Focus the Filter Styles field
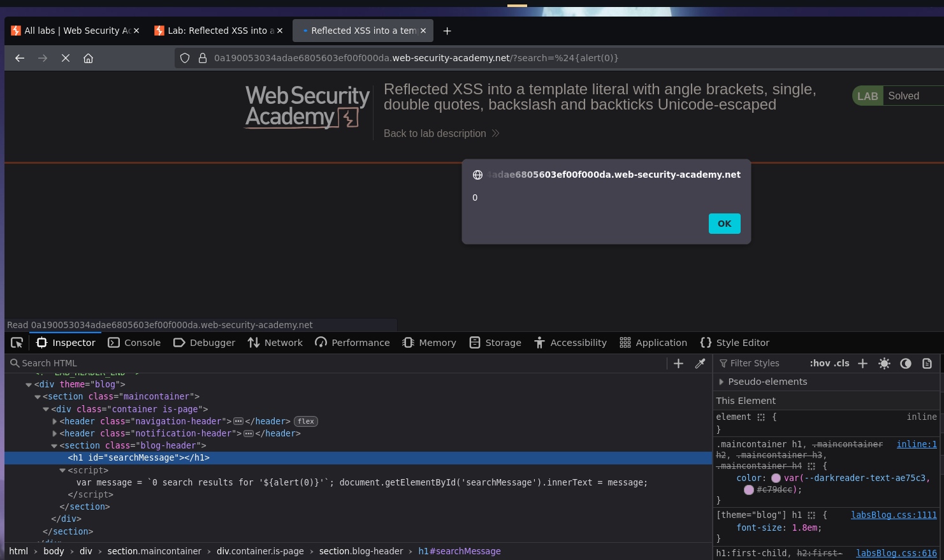 click(760, 363)
